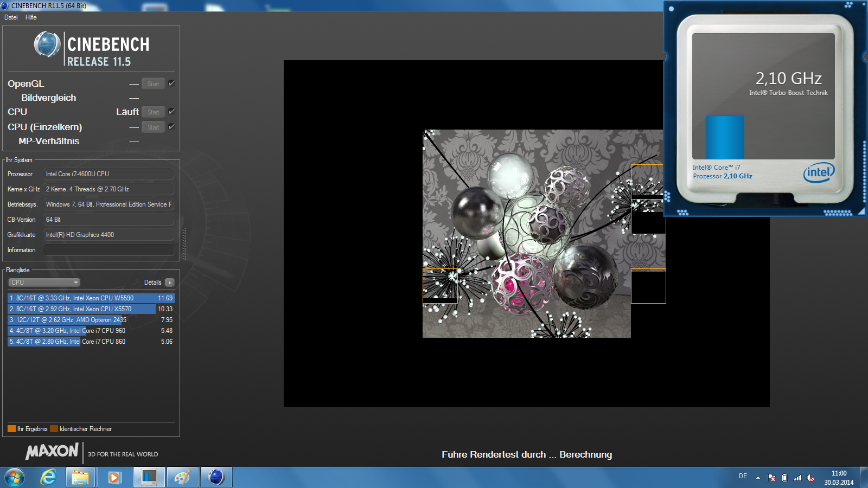Click the Start button in the CPU row showing Läuft
Image resolution: width=868 pixels, height=488 pixels.
[154, 112]
